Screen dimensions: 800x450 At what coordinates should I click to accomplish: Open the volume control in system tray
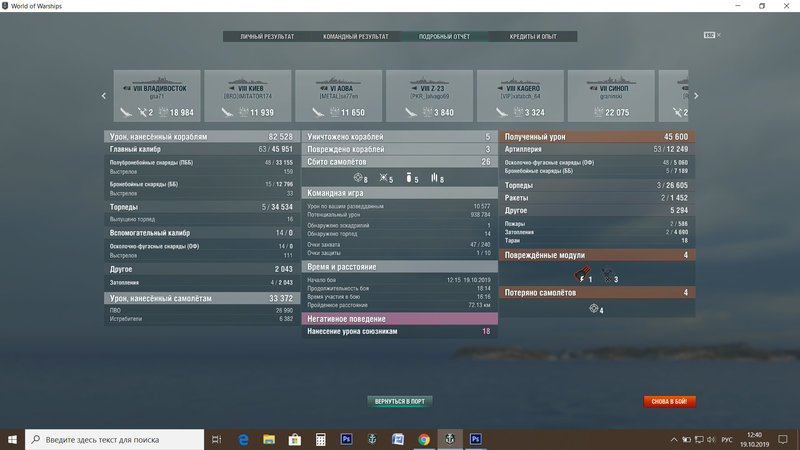711,439
